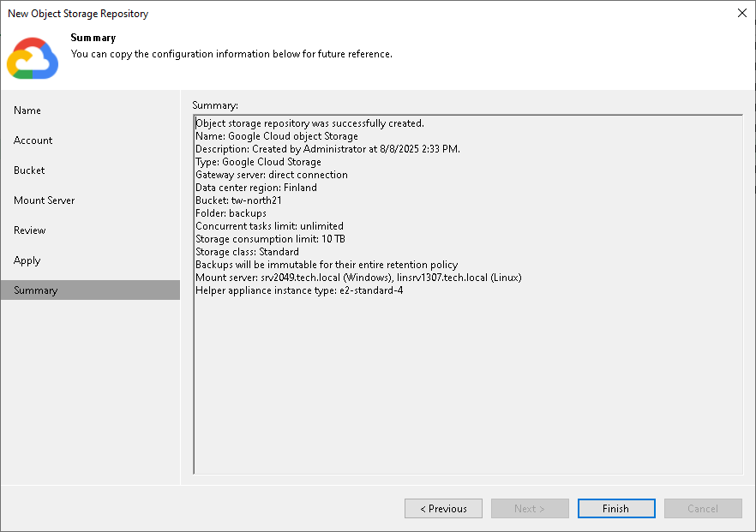Screen dimensions: 756x532
Task: Click the 'New Object Storage Repository' window title
Action: tap(78, 14)
